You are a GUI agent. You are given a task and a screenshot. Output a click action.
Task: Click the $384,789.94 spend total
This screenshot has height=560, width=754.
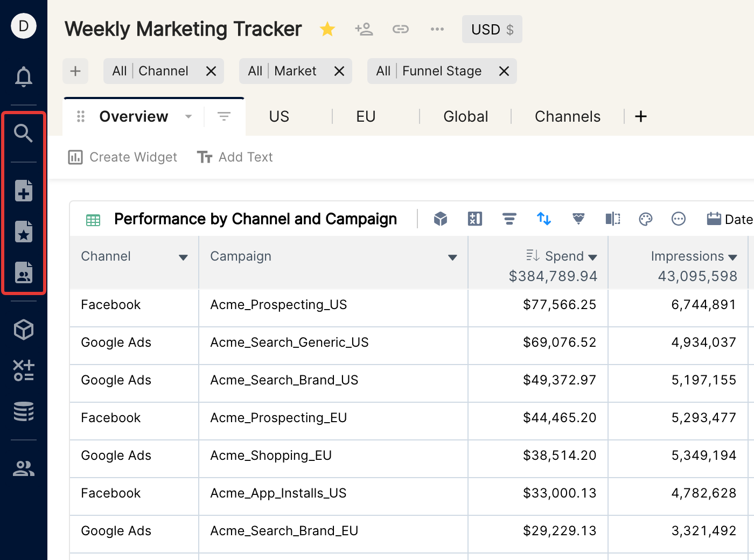point(553,276)
